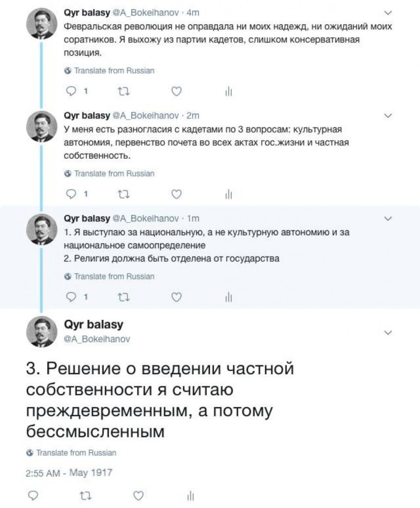Open the 2:55 AM - May 1917 timestamp
Image resolution: width=420 pixels, height=508 pixels.
coord(69,472)
